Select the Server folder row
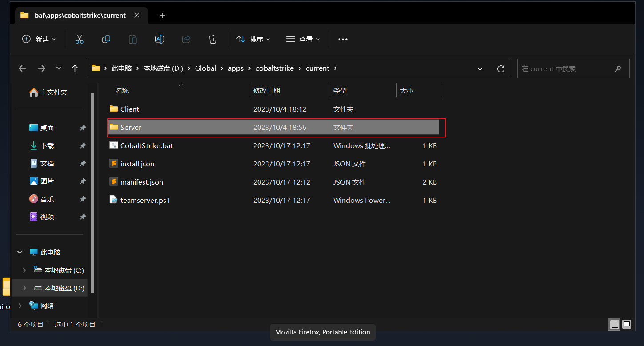This screenshot has width=644, height=346. coord(273,127)
